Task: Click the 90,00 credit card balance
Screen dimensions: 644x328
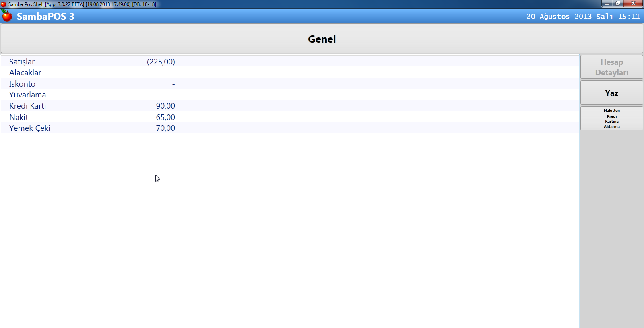Action: click(165, 106)
